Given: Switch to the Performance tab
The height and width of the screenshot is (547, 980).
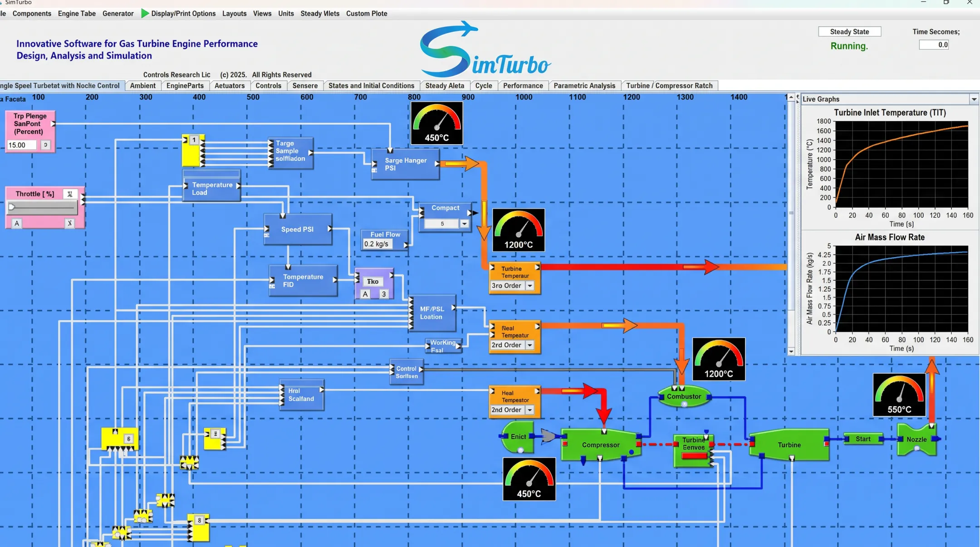Looking at the screenshot, I should coord(523,86).
